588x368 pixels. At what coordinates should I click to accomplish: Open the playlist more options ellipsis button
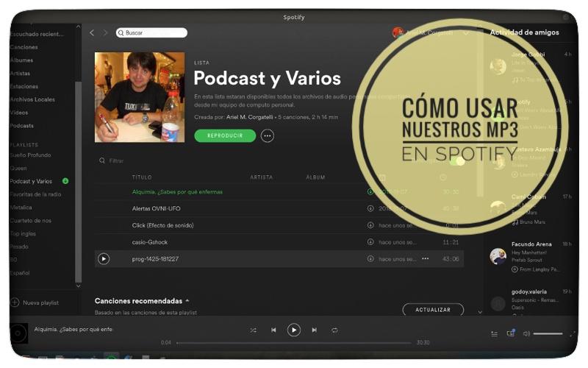(x=267, y=135)
